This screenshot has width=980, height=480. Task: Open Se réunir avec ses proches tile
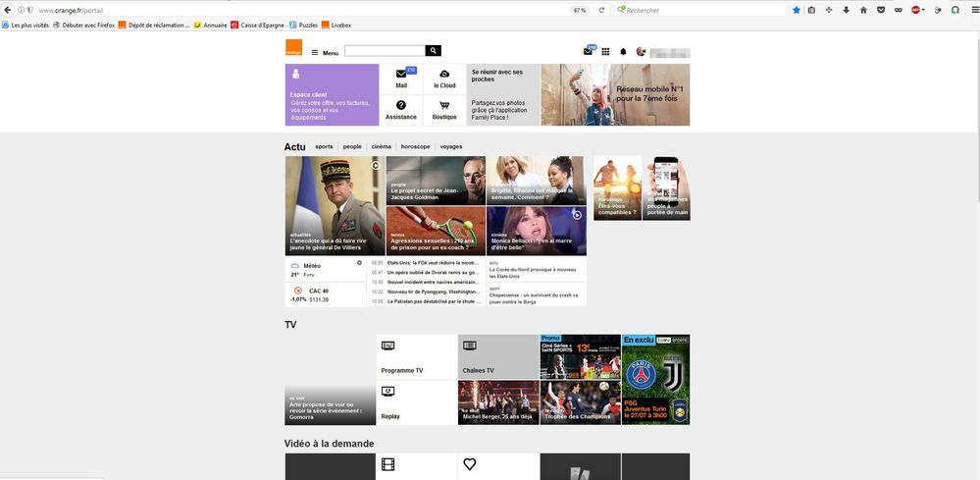pos(503,94)
